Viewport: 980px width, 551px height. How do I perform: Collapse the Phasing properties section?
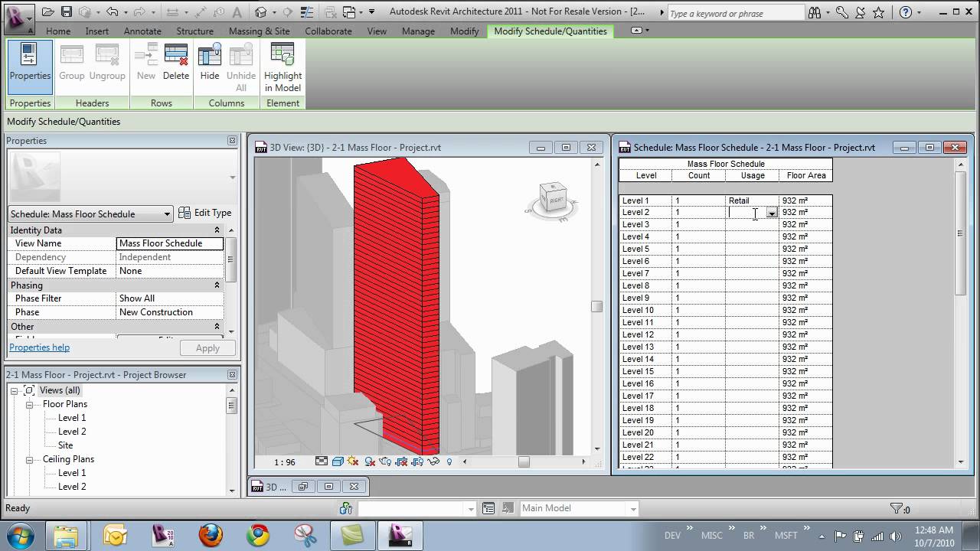(217, 285)
